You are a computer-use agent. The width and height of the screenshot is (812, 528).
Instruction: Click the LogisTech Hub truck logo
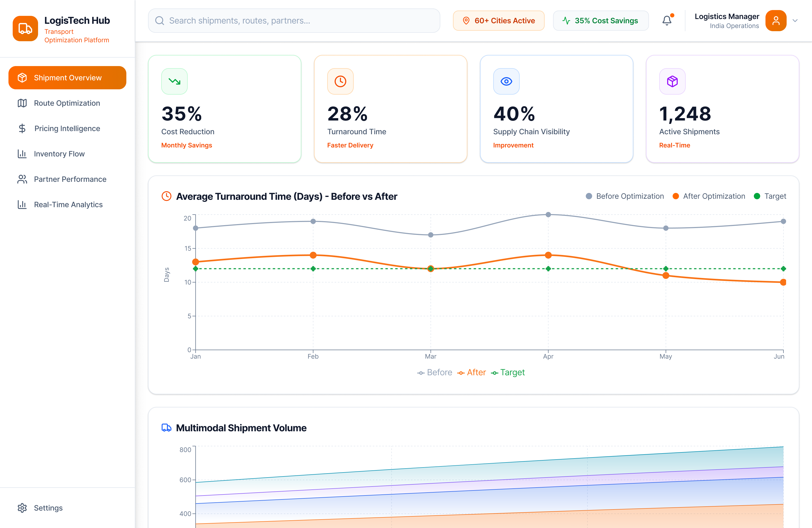(25, 29)
